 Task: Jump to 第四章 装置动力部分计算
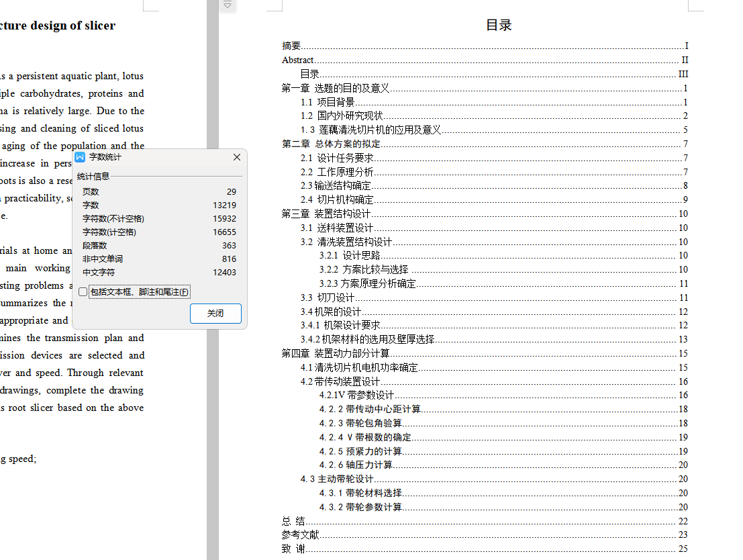(485, 353)
